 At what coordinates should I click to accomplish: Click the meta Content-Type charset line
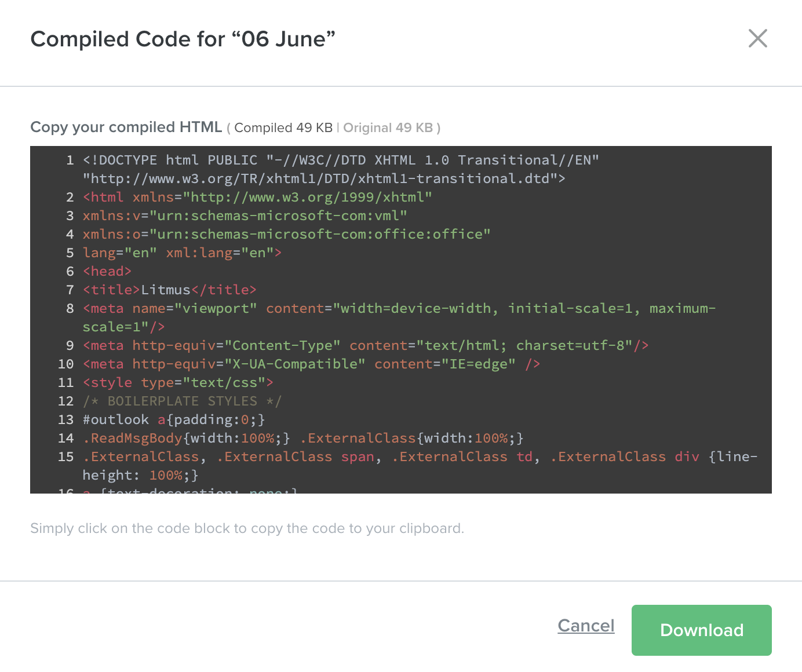click(x=366, y=345)
